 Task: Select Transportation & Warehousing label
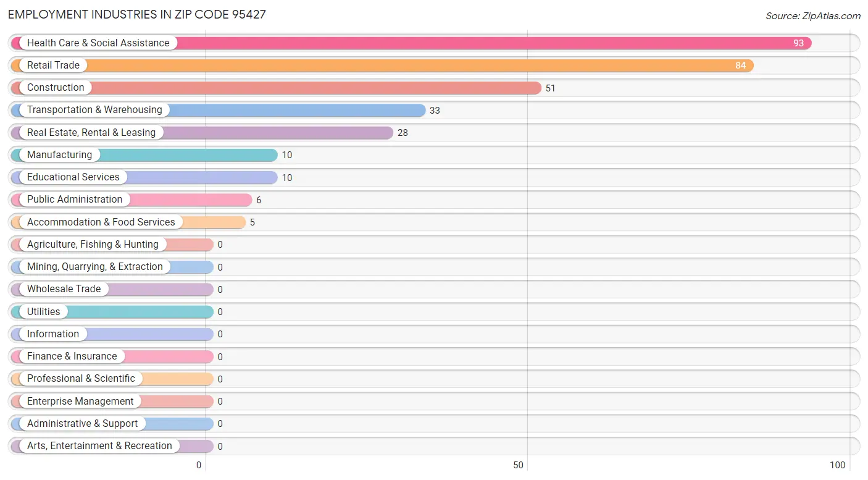94,109
